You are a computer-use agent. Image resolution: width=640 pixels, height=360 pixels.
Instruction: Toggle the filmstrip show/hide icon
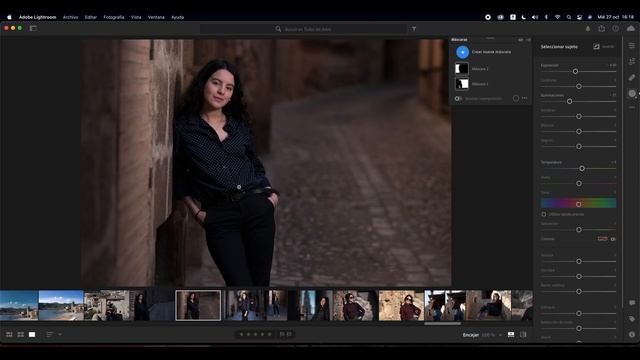[511, 335]
